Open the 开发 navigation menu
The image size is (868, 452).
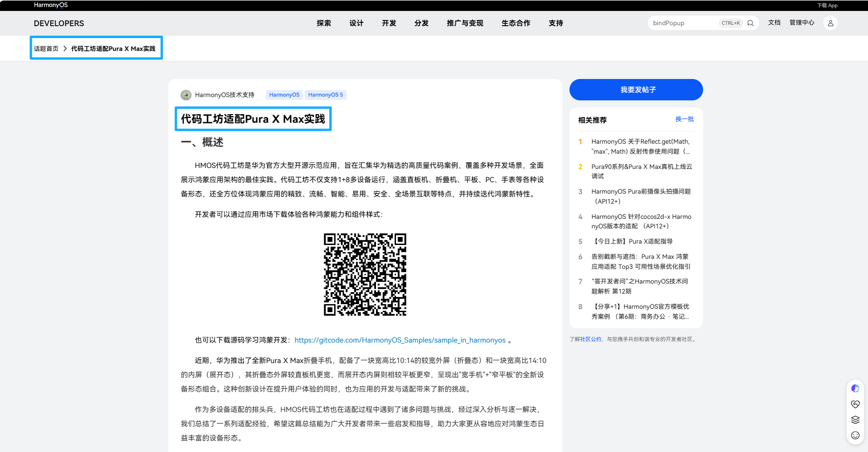pos(388,23)
